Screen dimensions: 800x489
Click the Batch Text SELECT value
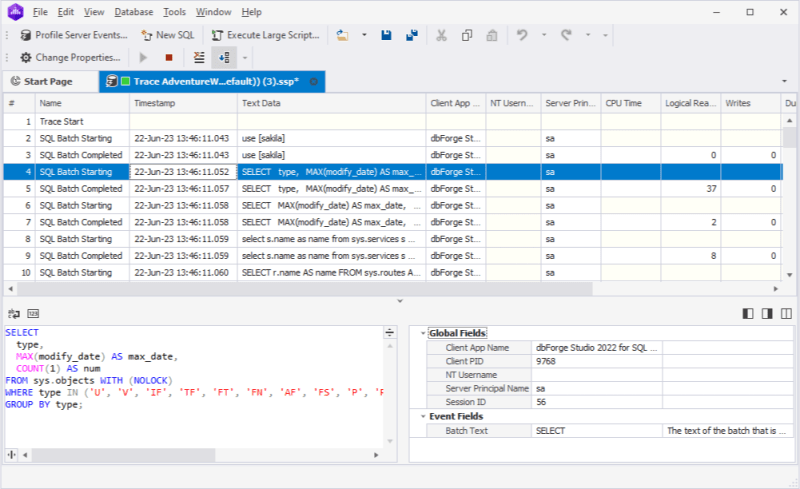596,431
